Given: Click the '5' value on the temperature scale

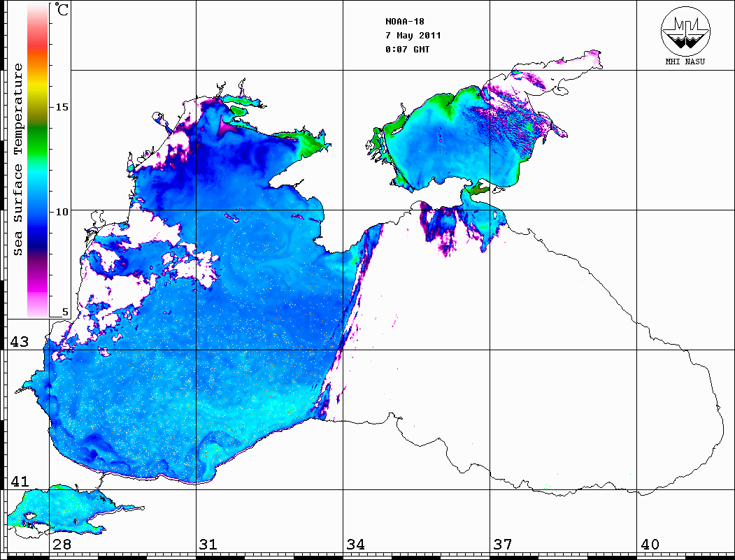Looking at the screenshot, I should coord(65,312).
